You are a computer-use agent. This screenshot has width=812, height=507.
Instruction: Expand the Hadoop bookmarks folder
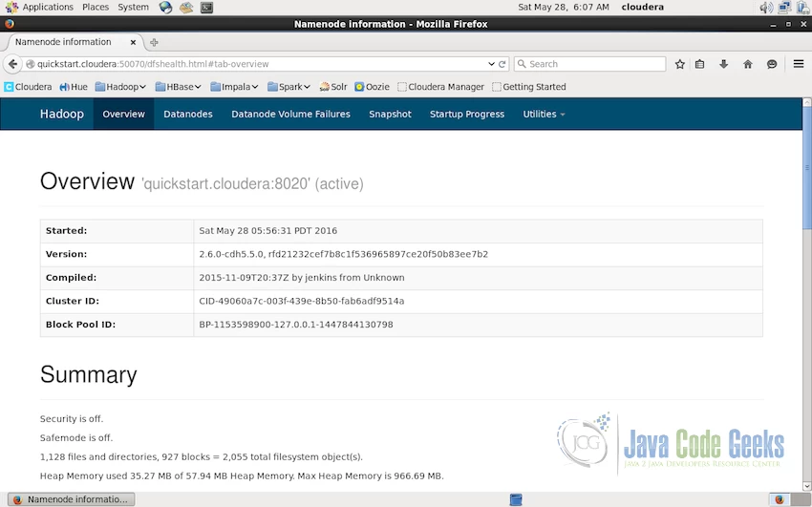[x=120, y=87]
